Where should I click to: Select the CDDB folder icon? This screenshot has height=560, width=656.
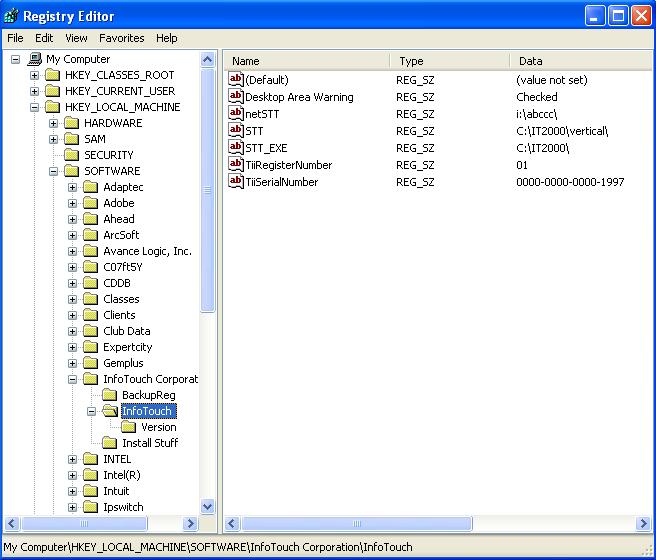pyautogui.click(x=90, y=283)
